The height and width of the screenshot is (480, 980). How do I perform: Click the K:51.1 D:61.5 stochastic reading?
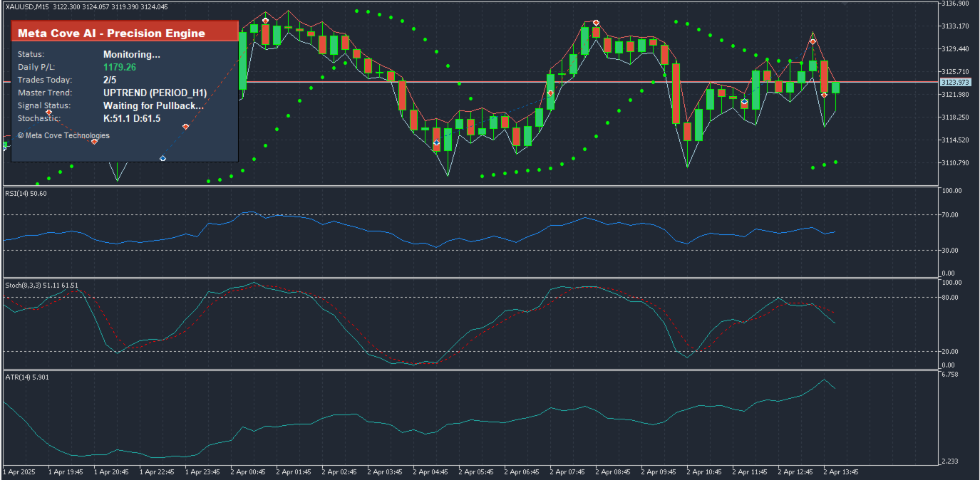tap(132, 118)
